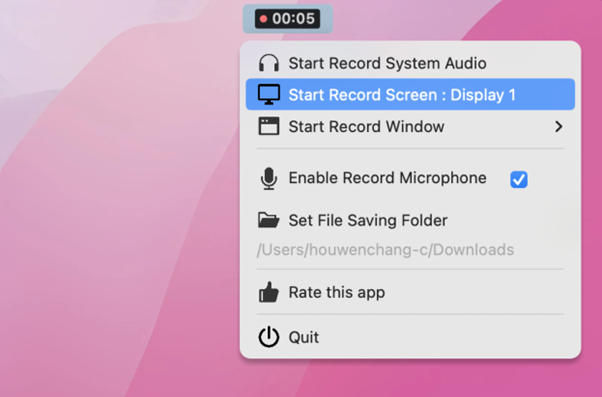Choose Rate this app
602x397 pixels.
pos(410,293)
